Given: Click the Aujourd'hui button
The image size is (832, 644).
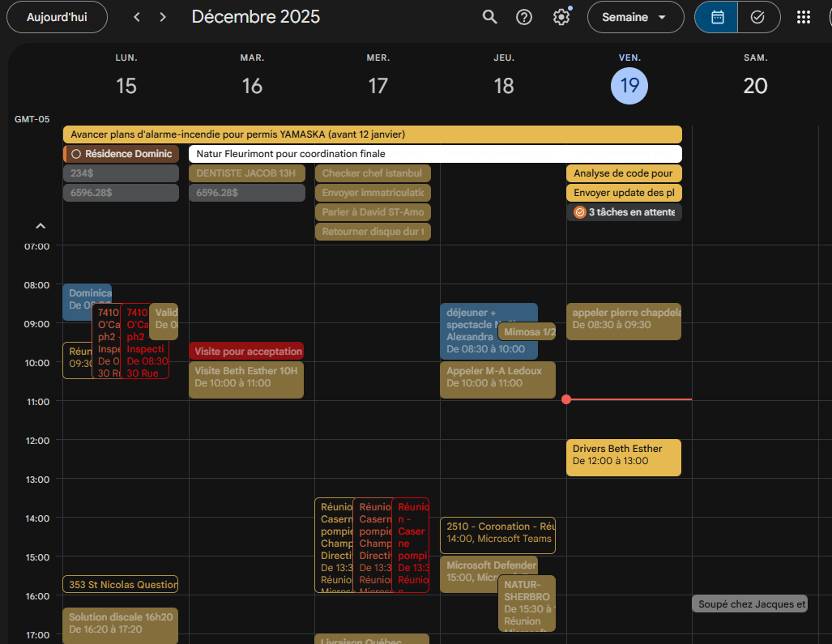Looking at the screenshot, I should coord(57,17).
